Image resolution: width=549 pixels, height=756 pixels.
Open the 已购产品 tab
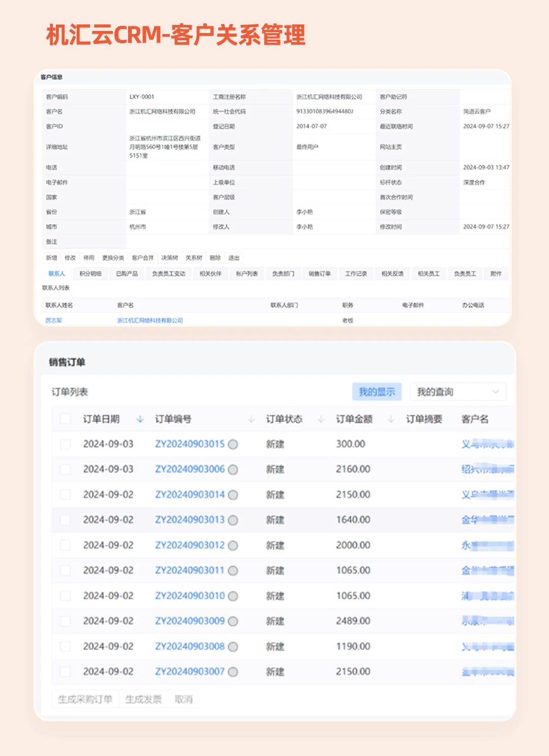tap(127, 274)
